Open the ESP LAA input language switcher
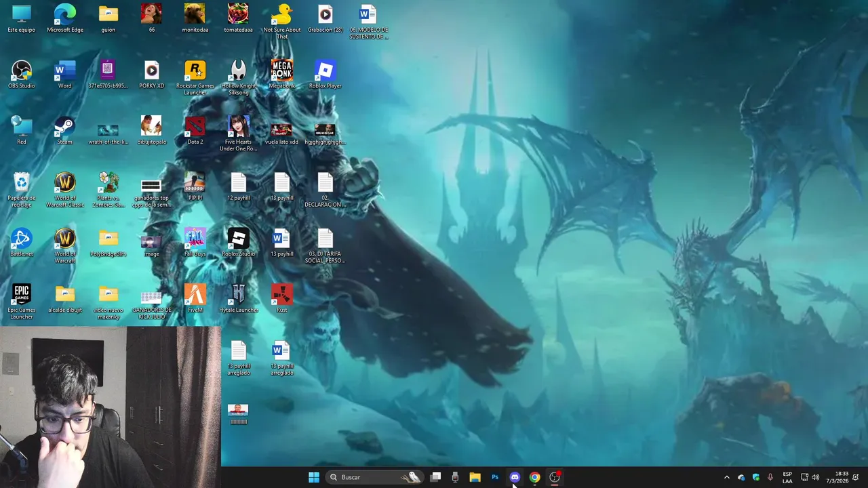 [x=787, y=477]
